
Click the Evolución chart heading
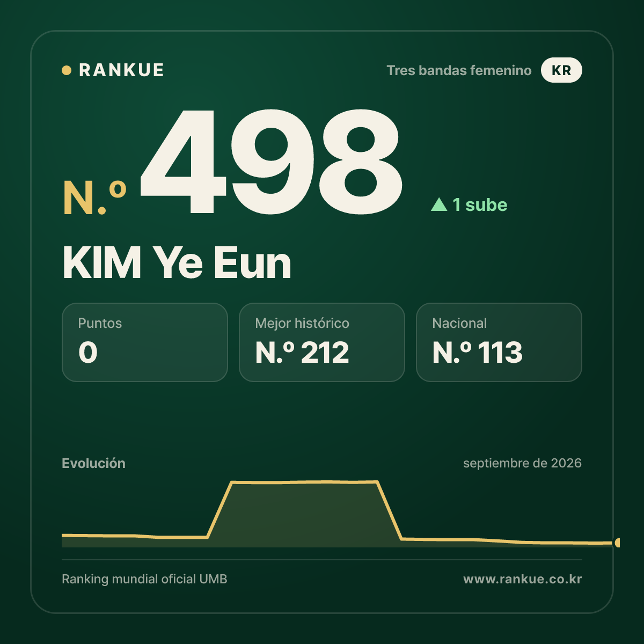coord(93,463)
